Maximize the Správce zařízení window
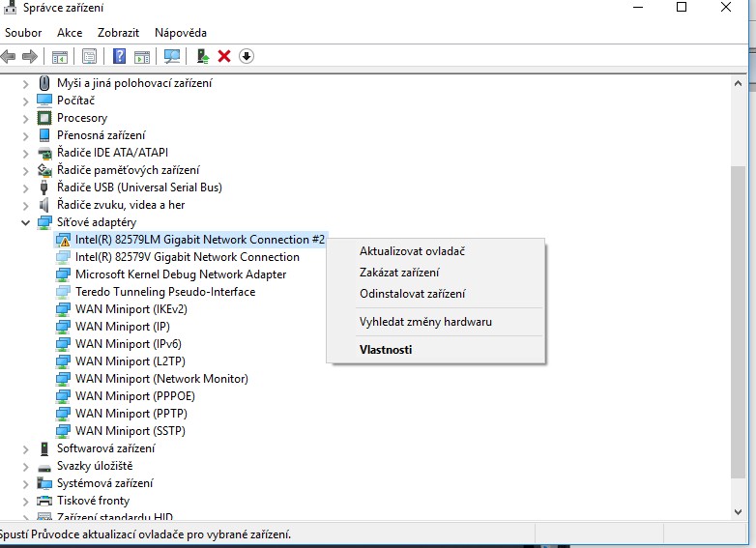Screen dimensions: 756x548 [682, 7]
